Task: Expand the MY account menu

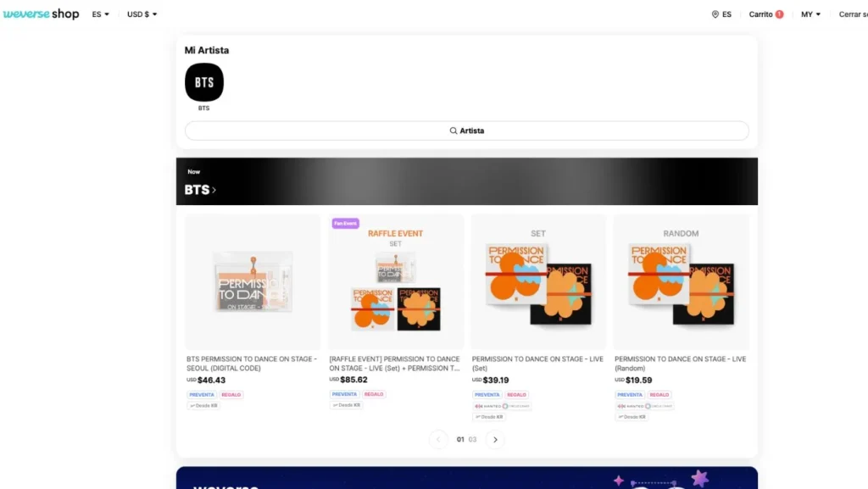Action: (810, 14)
